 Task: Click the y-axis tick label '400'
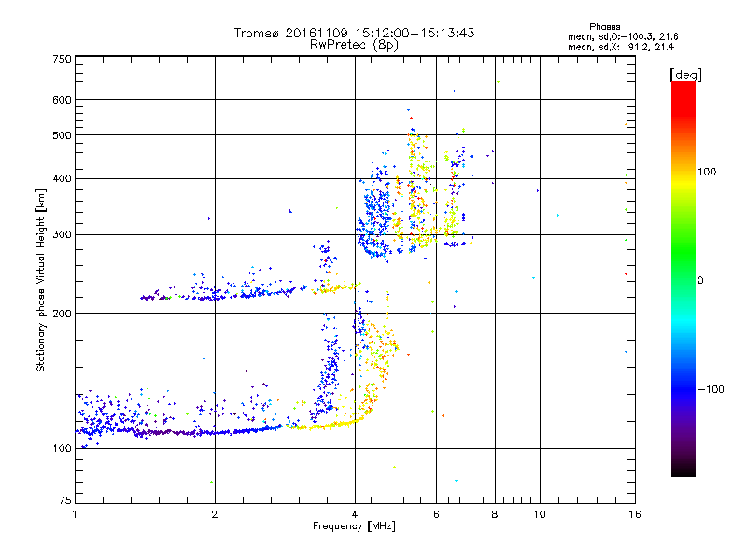tap(63, 179)
